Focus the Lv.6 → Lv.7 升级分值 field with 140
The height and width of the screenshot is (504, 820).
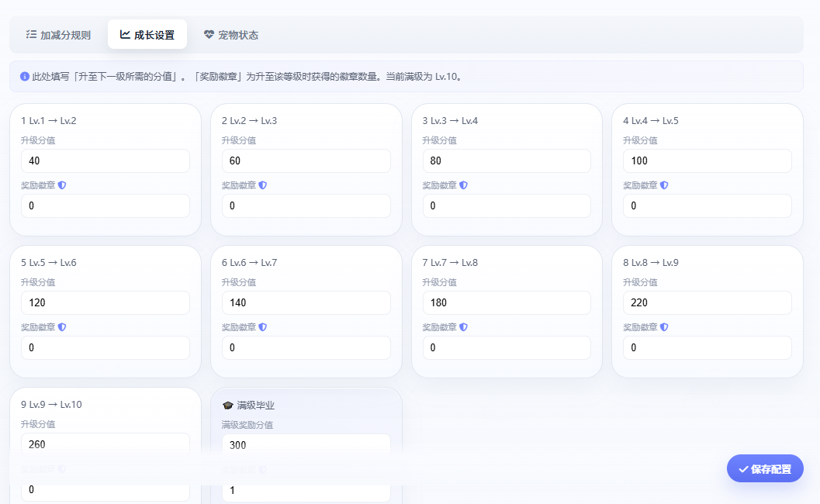[x=306, y=302]
